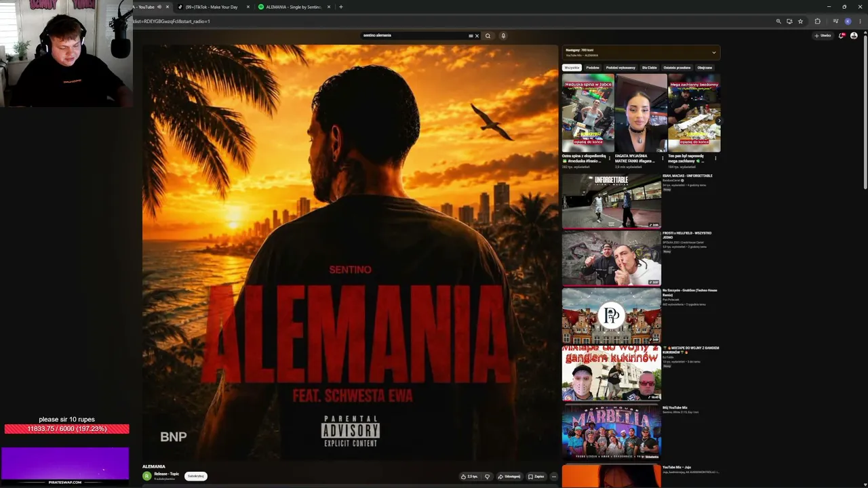Start voice search with the microphone icon
This screenshot has height=488, width=868.
[503, 36]
